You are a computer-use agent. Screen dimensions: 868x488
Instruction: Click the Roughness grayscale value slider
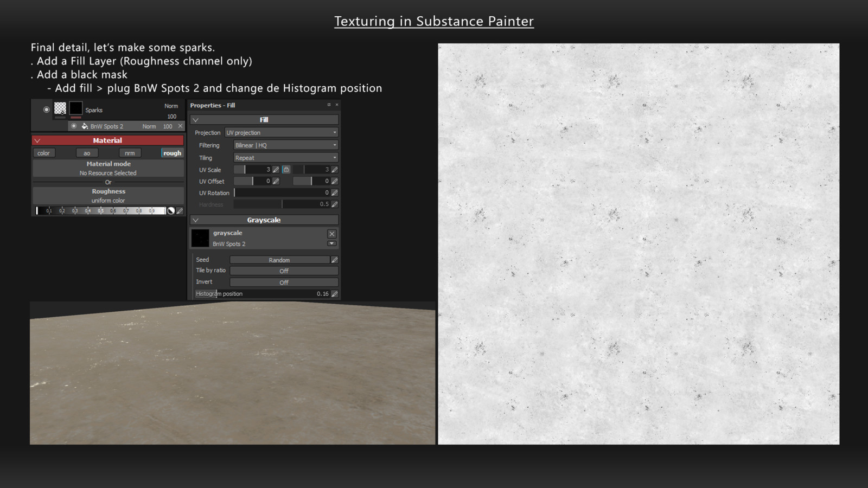coord(100,211)
